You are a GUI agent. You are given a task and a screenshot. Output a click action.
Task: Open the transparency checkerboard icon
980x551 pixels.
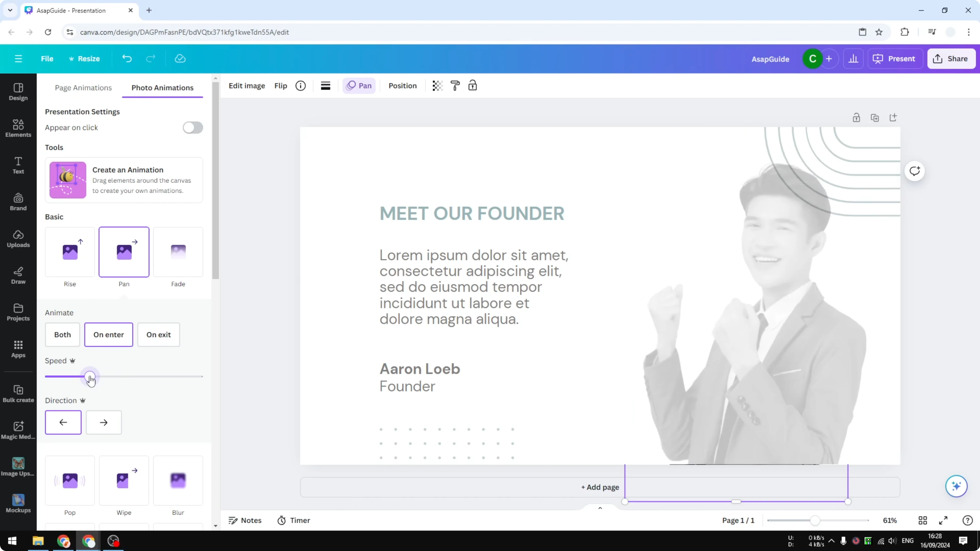tap(438, 85)
